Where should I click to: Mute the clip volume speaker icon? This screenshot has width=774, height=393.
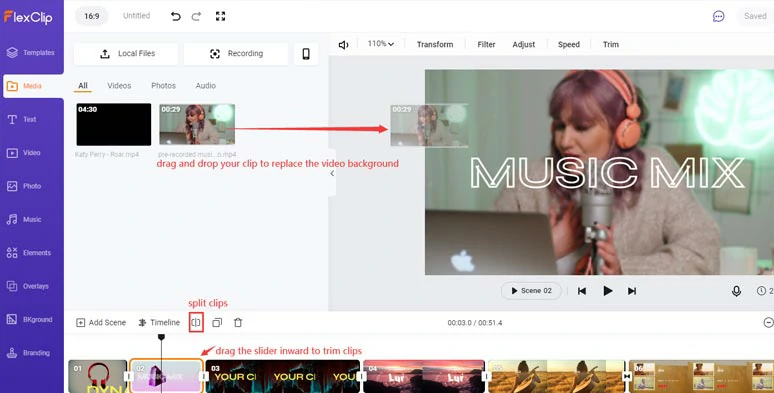point(344,45)
